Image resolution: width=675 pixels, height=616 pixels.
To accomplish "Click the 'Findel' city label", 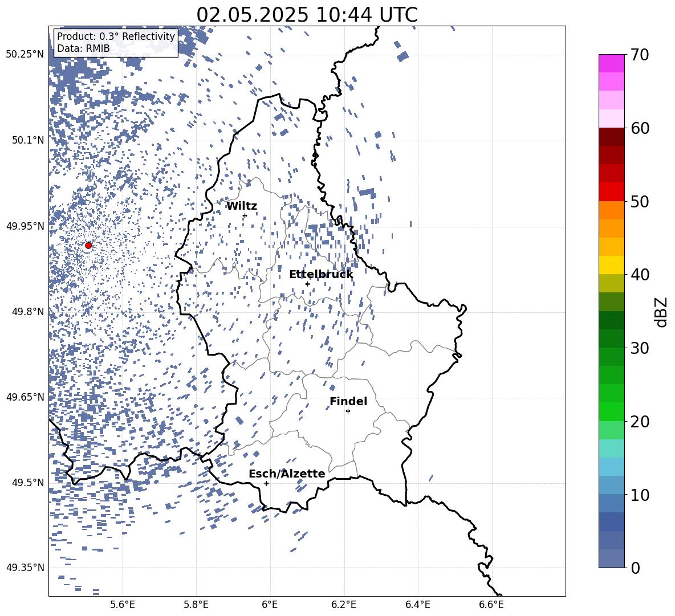I will tap(348, 401).
